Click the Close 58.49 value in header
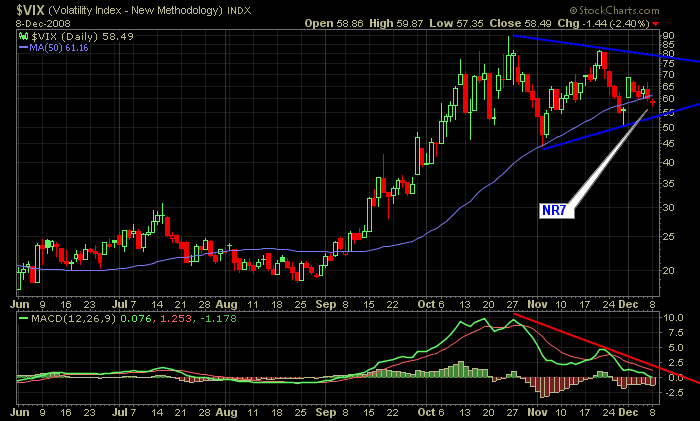Screen dimensions: 700x421 tap(521, 23)
